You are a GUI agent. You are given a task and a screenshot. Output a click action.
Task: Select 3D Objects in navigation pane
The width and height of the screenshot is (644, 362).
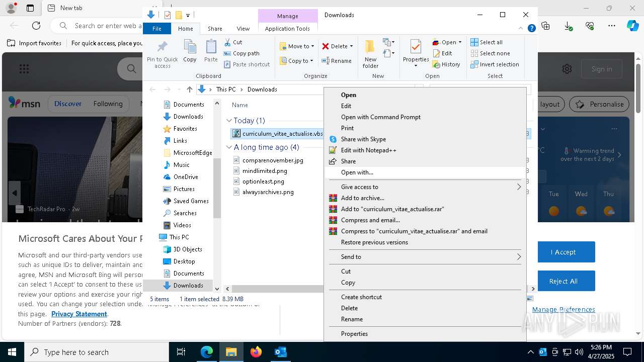pyautogui.click(x=182, y=249)
